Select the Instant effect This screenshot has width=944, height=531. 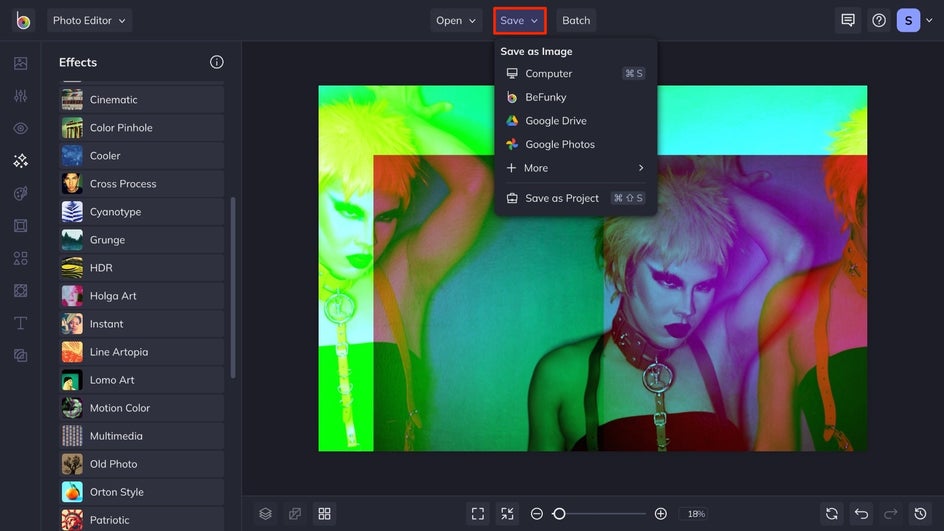[142, 323]
